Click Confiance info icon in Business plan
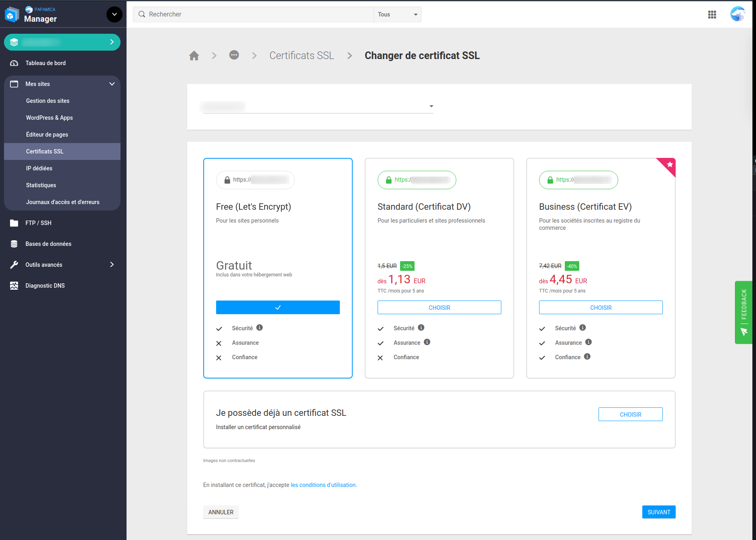 [587, 356]
